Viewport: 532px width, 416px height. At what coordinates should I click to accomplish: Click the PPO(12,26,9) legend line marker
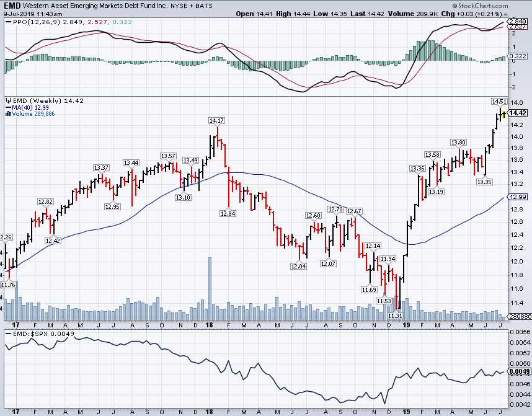8,22
